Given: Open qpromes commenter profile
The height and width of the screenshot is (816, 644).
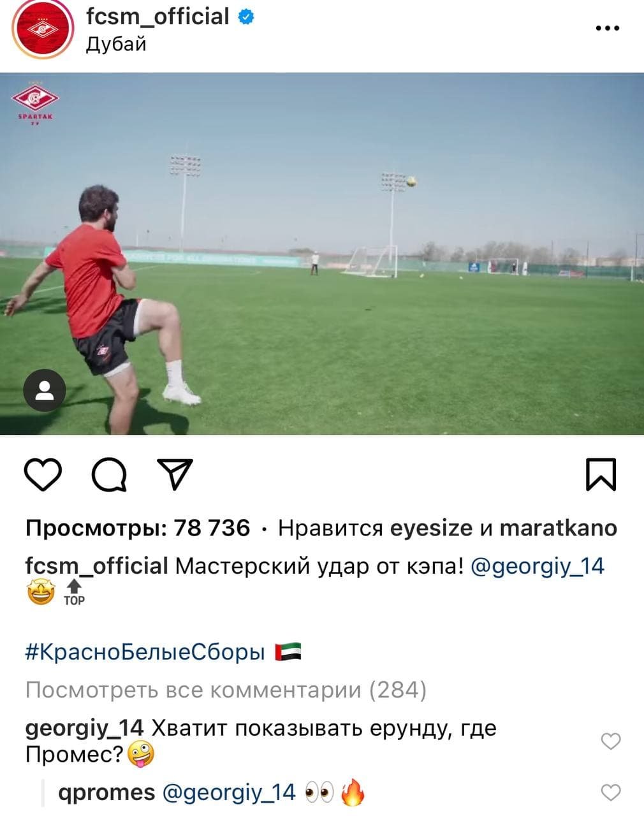Looking at the screenshot, I should coord(106,792).
